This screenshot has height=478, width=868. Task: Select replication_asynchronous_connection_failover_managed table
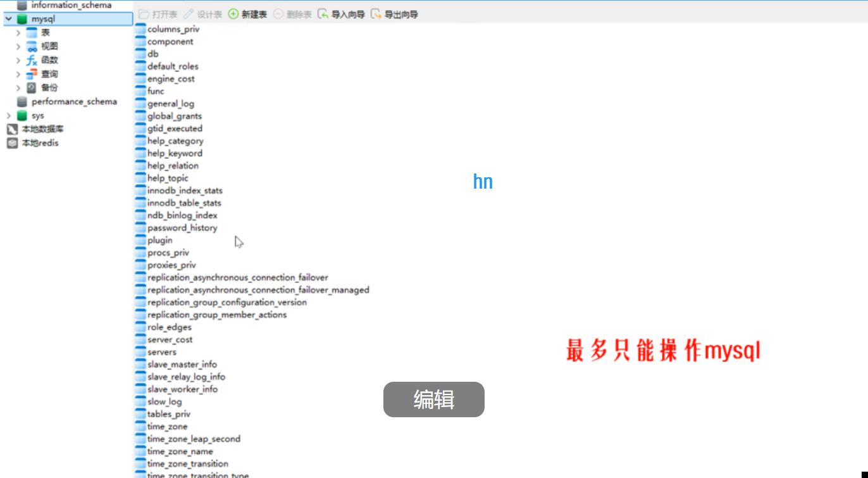pos(258,290)
